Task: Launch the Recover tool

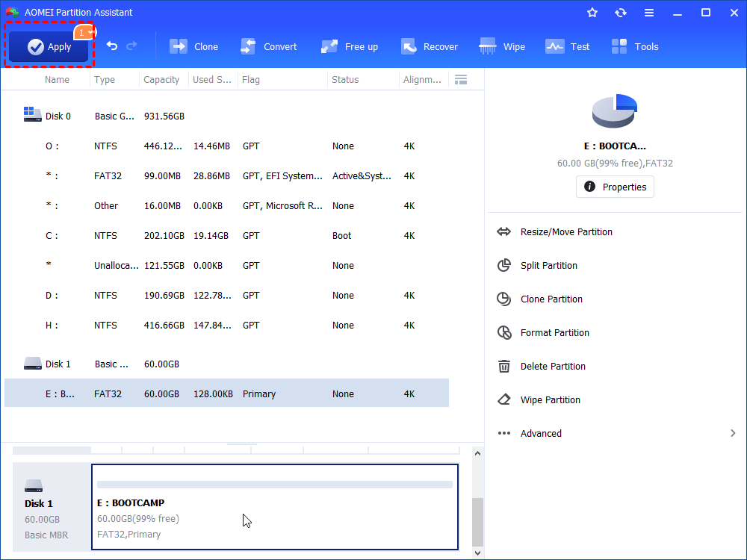Action: point(430,46)
